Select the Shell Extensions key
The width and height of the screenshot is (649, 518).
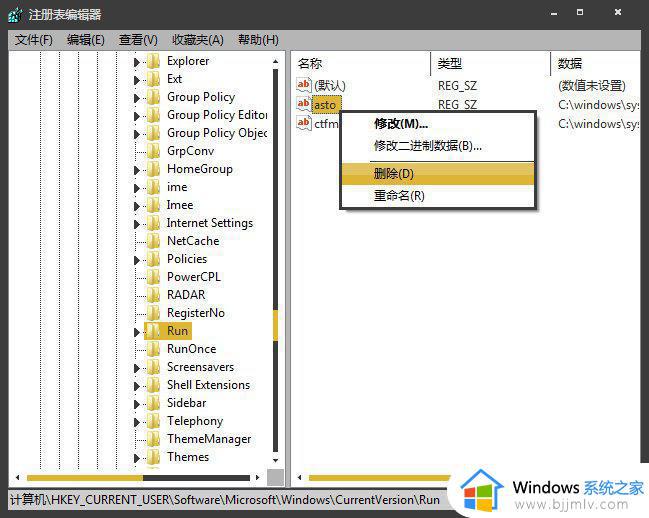coord(209,385)
